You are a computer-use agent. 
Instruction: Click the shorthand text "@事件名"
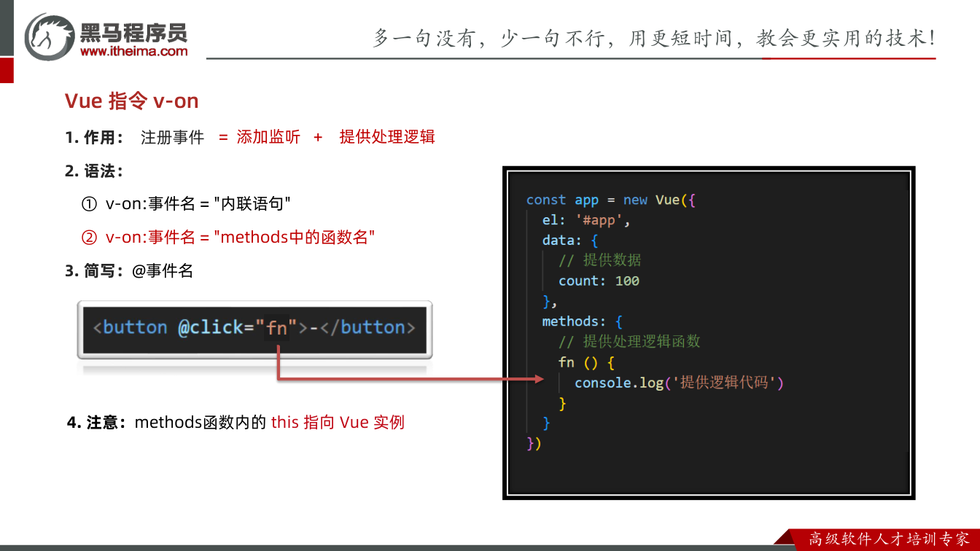163,271
